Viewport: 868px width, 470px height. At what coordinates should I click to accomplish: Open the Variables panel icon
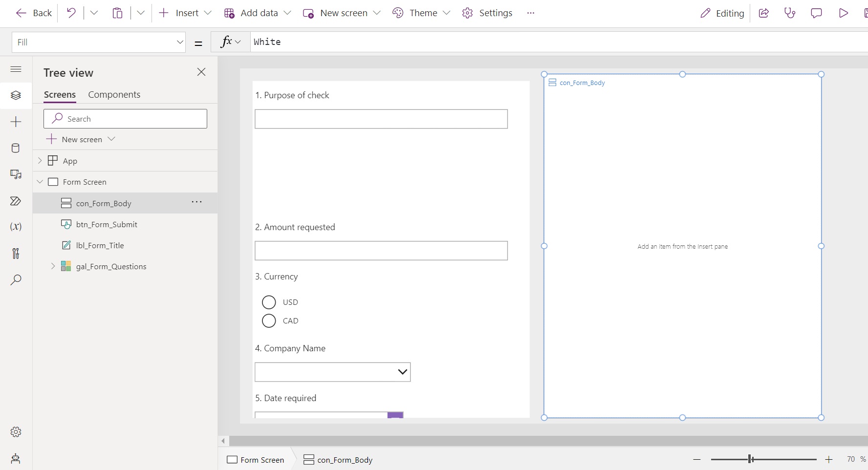click(x=16, y=227)
